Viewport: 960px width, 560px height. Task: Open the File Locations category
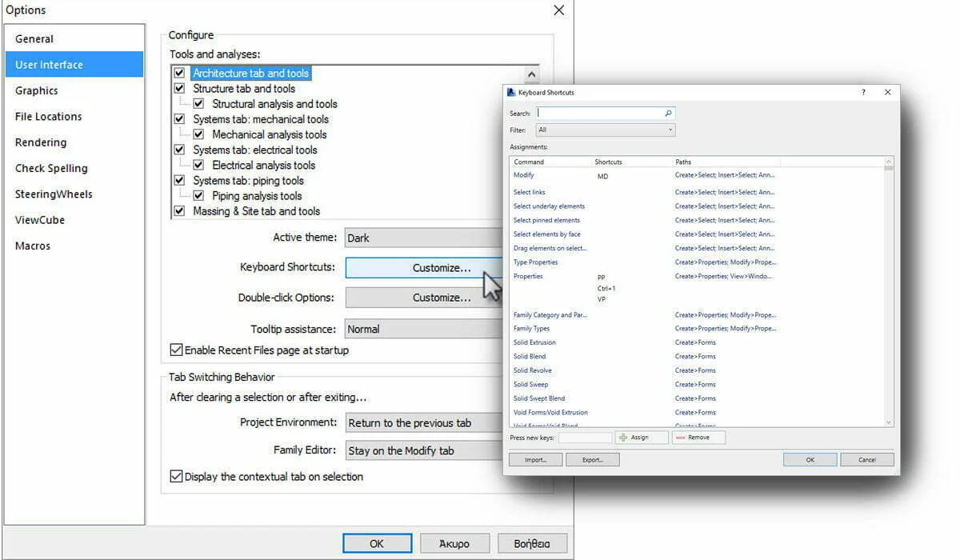48,117
